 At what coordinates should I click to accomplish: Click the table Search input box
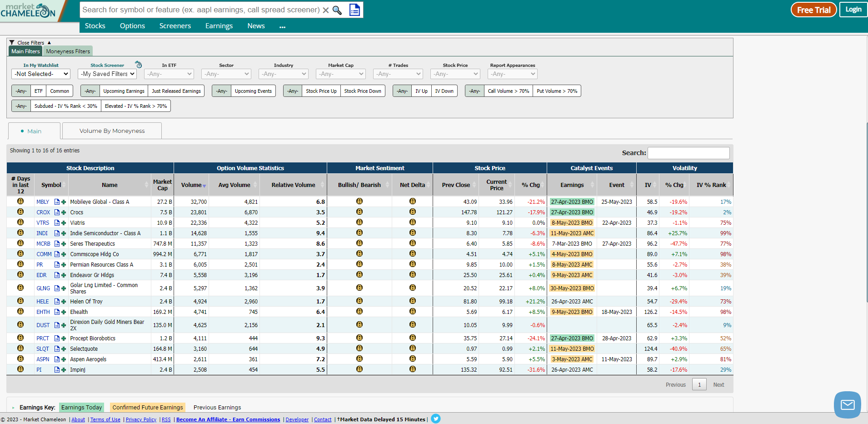[688, 153]
